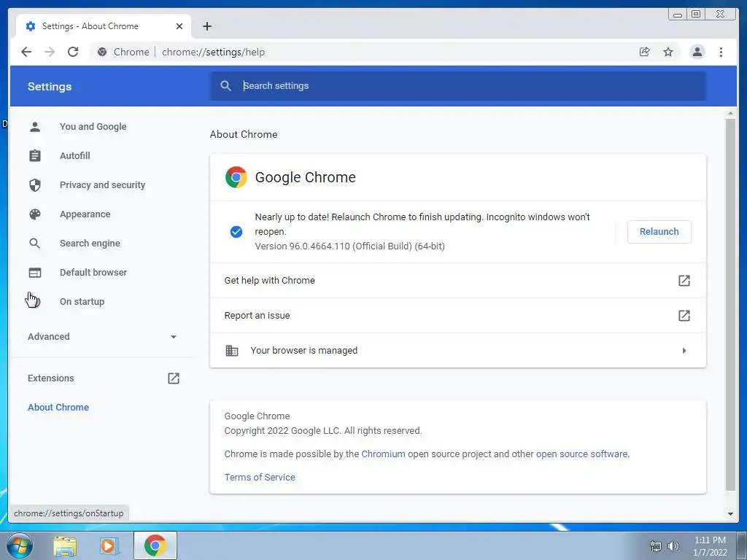
Task: Click the volume speaker tray icon
Action: pyautogui.click(x=673, y=546)
